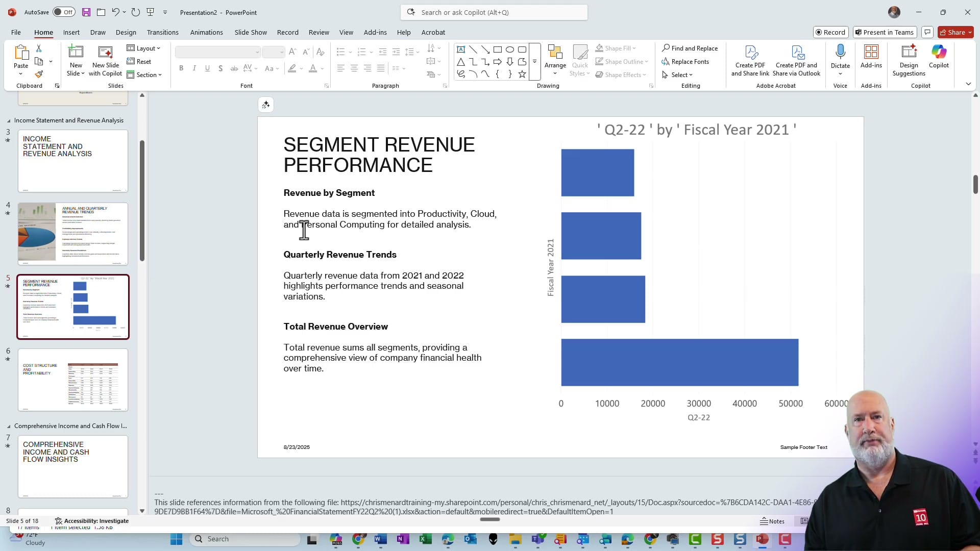The height and width of the screenshot is (551, 980).
Task: Toggle bold formatting
Action: tap(181, 68)
